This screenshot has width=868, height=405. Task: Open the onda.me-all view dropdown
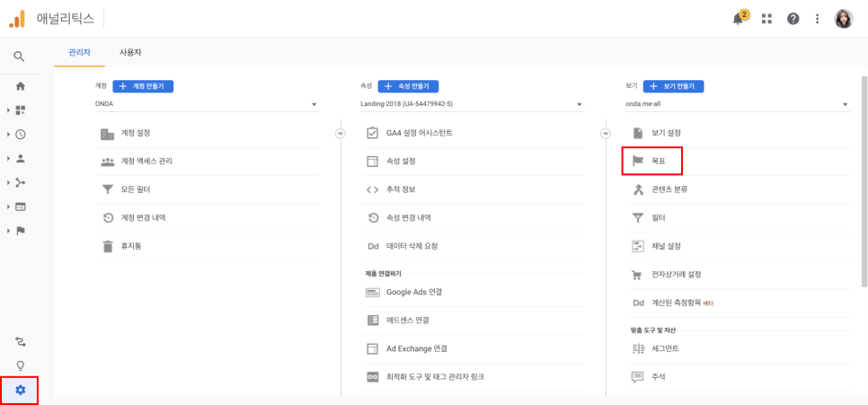pyautogui.click(x=737, y=104)
